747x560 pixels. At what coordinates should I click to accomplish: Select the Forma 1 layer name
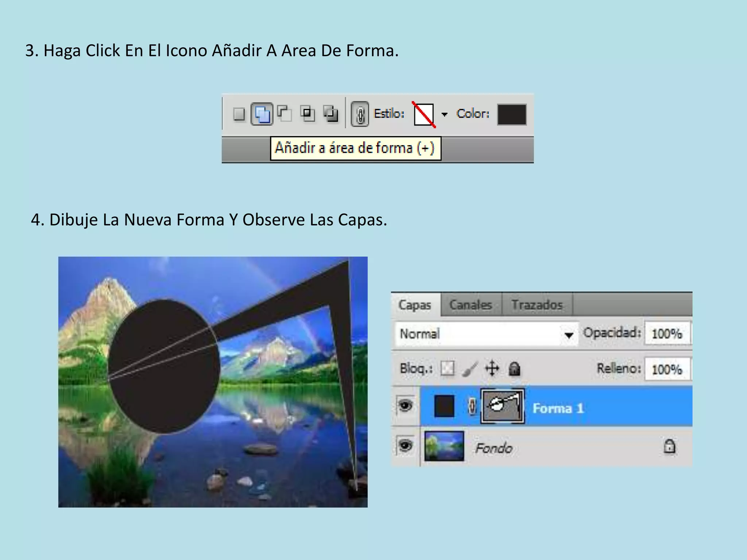558,408
